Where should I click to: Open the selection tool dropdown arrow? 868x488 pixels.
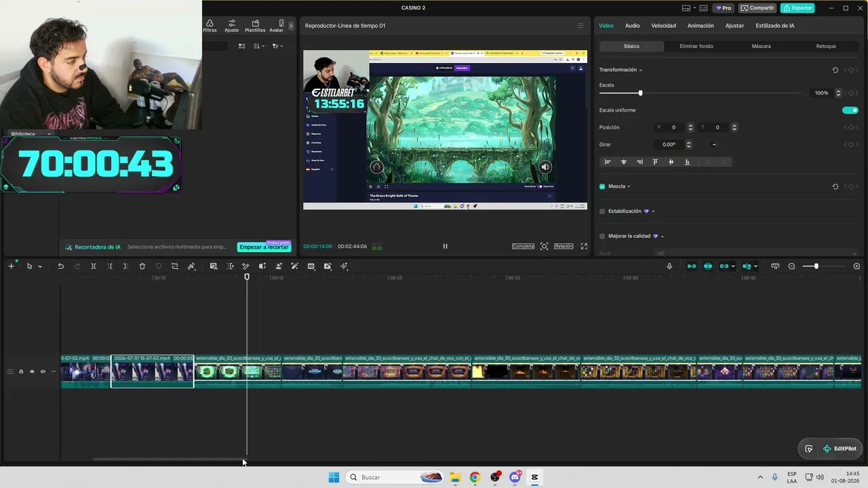click(x=40, y=267)
